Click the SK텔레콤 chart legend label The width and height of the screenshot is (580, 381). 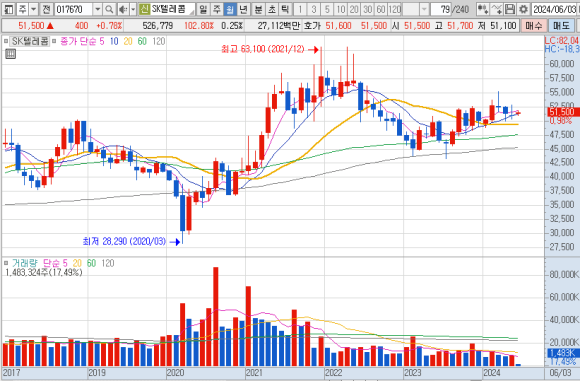pos(30,41)
